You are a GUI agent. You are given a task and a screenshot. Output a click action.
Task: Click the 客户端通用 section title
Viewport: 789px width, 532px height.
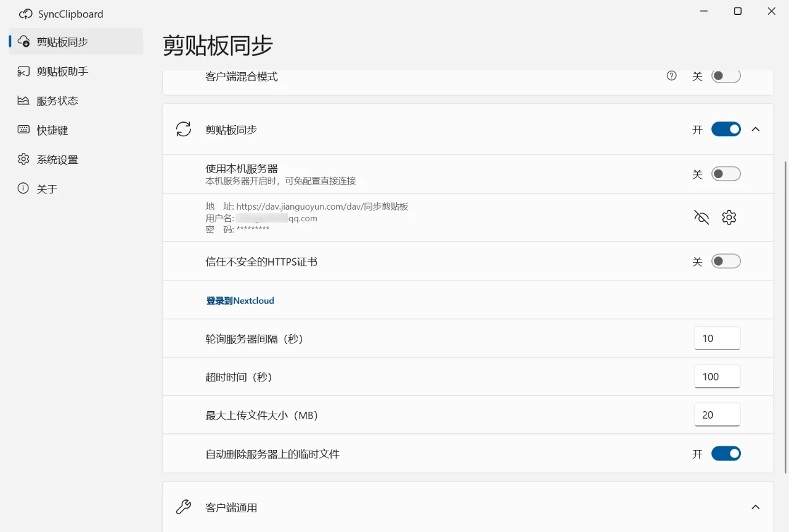[x=231, y=508]
